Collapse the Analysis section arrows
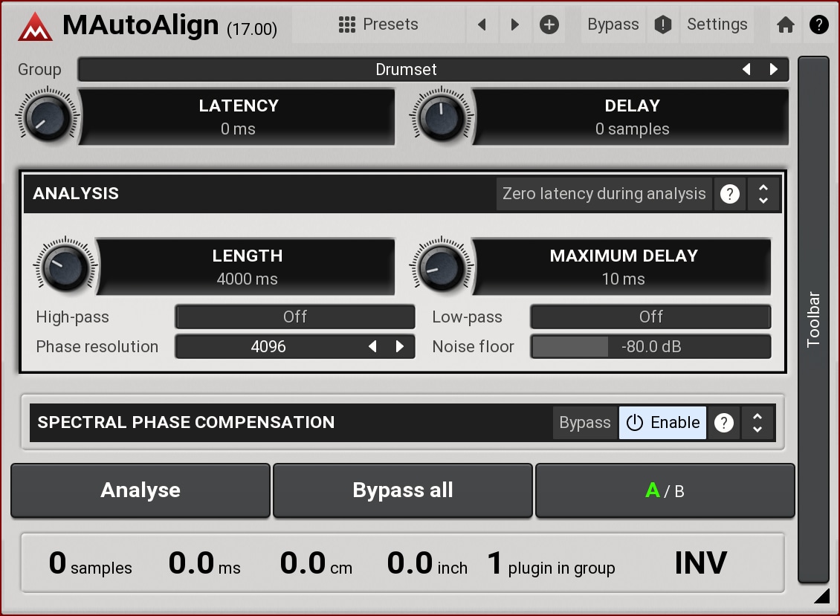Viewport: 840px width, 616px height. pyautogui.click(x=763, y=195)
